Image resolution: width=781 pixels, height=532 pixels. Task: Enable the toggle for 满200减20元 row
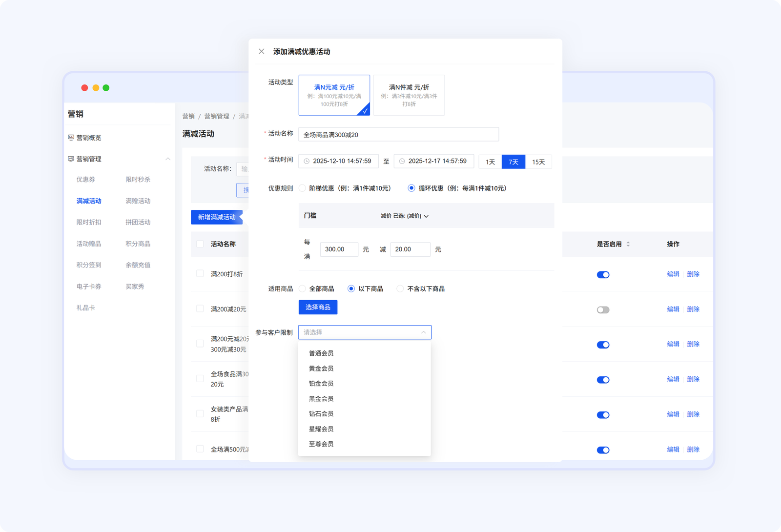pyautogui.click(x=603, y=310)
